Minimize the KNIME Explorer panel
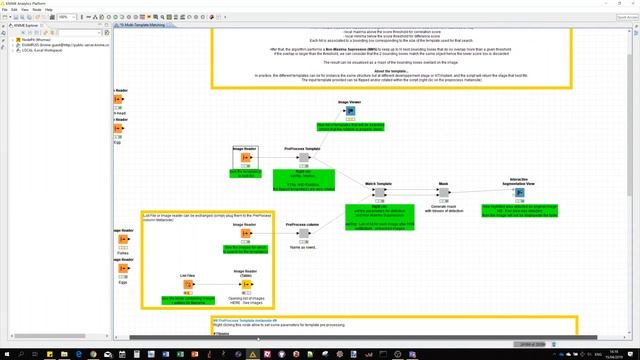Image resolution: width=640 pixels, height=360 pixels. [100, 25]
